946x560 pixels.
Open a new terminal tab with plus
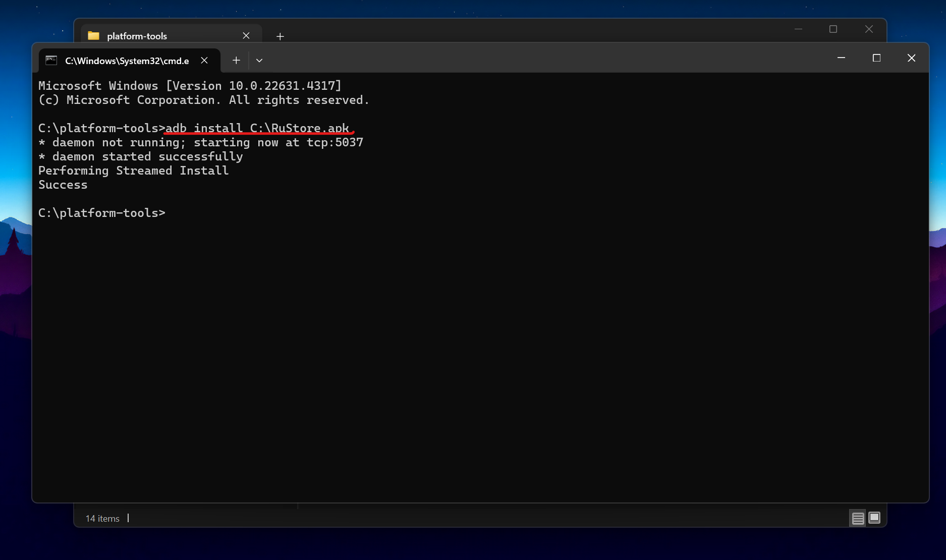[x=236, y=61]
